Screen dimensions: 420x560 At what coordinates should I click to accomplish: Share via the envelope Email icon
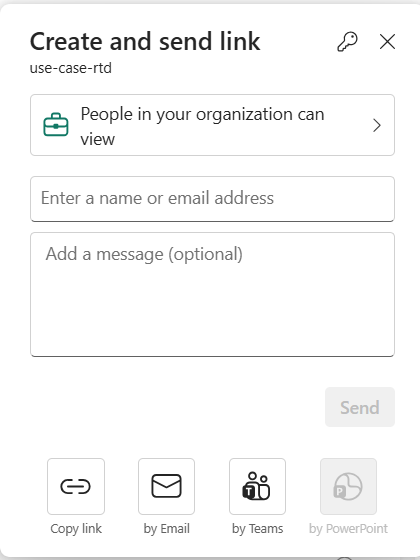pyautogui.click(x=166, y=486)
